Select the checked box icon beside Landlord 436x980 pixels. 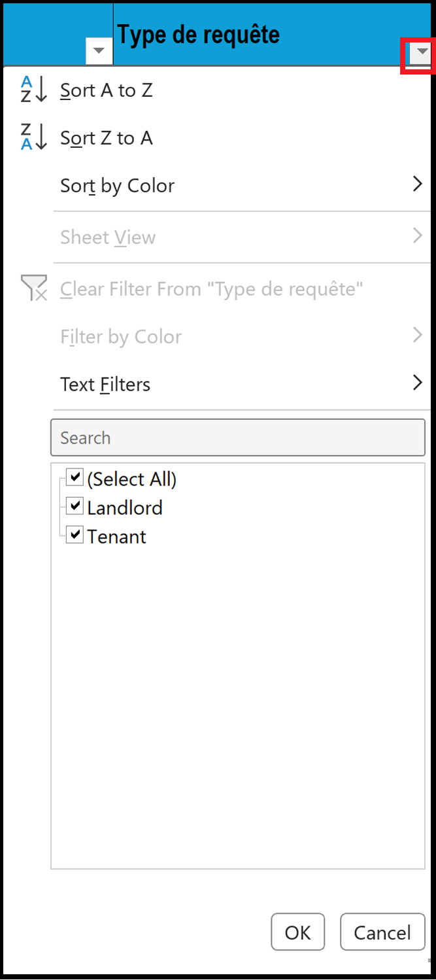(x=75, y=506)
